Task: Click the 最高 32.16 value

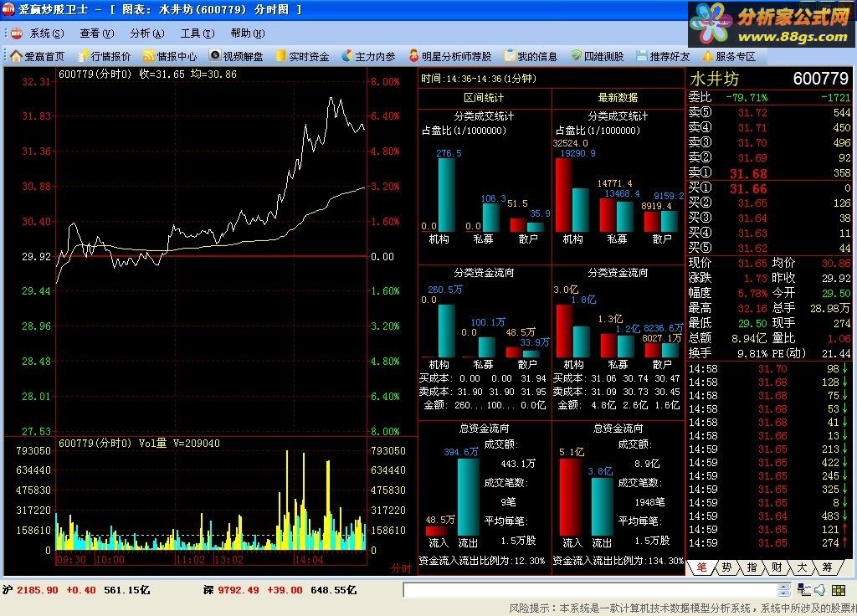Action: (752, 308)
